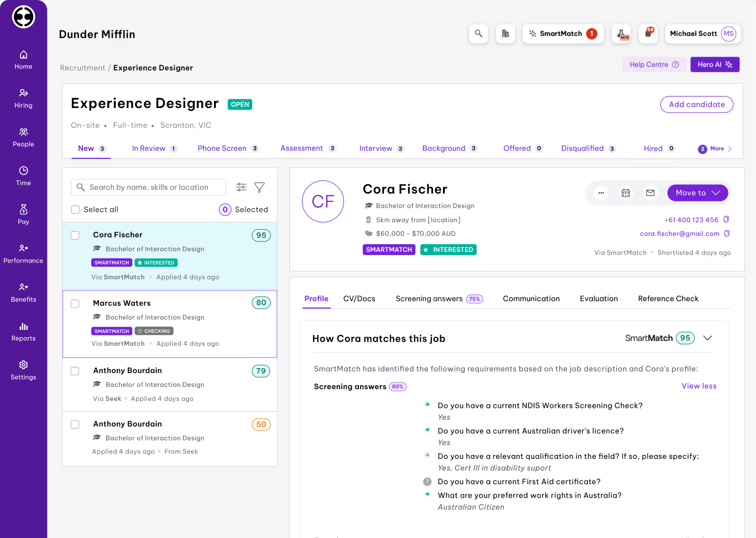
Task: Tick the Select all checkbox
Action: tap(76, 210)
